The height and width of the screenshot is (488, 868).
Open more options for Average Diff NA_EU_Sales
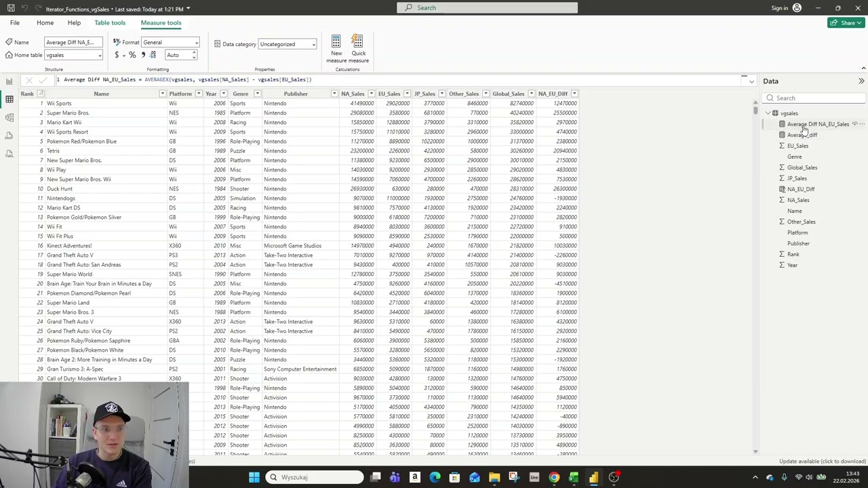(863, 124)
